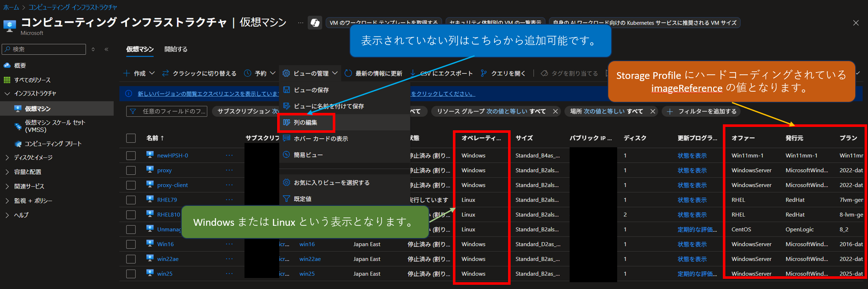
Task: Click the refresh icon for 最新の情報に更新
Action: [348, 73]
